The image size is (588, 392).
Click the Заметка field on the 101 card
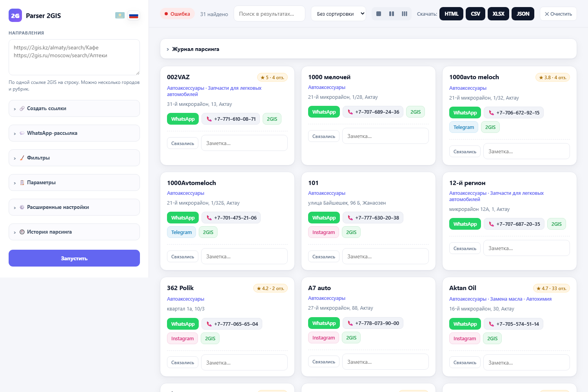point(385,256)
